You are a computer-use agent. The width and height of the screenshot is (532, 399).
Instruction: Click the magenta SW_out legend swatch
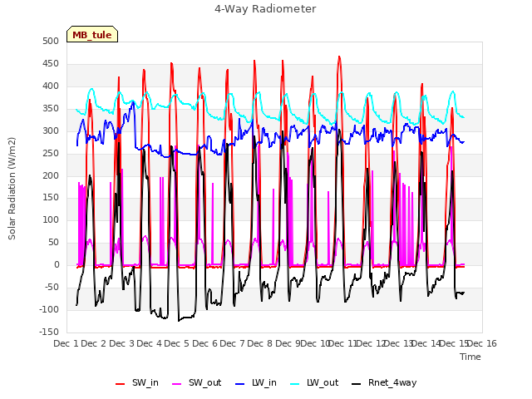pyautogui.click(x=177, y=384)
